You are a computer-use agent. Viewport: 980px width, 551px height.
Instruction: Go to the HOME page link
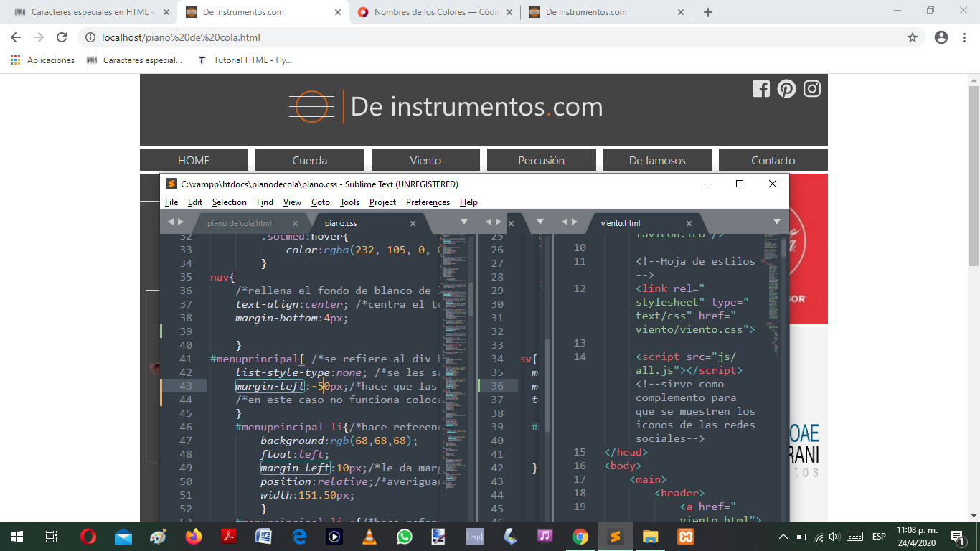pyautogui.click(x=194, y=160)
